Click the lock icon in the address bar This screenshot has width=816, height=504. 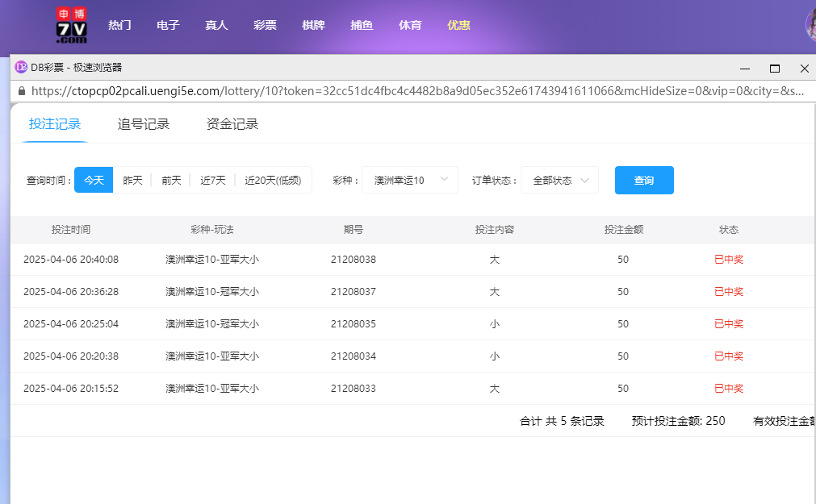(x=22, y=91)
